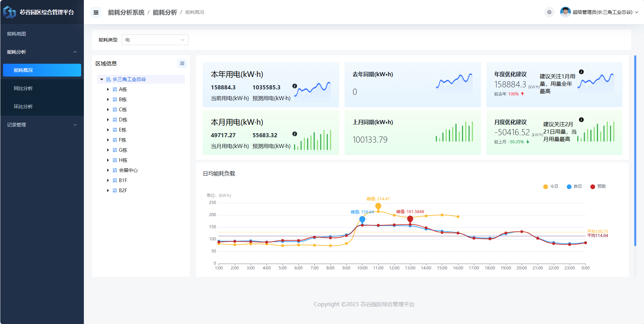Click the orange 今日 peak marker on chart
The width and height of the screenshot is (644, 324).
point(378,206)
